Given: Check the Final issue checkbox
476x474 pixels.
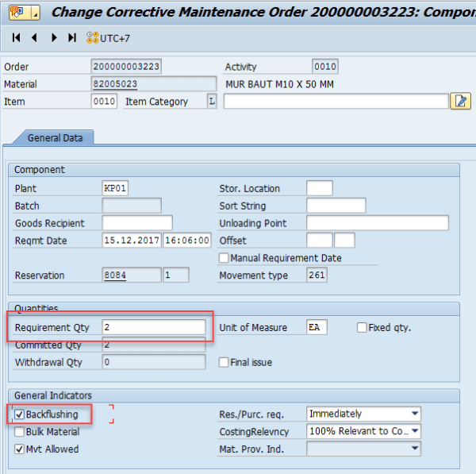Looking at the screenshot, I should (225, 362).
